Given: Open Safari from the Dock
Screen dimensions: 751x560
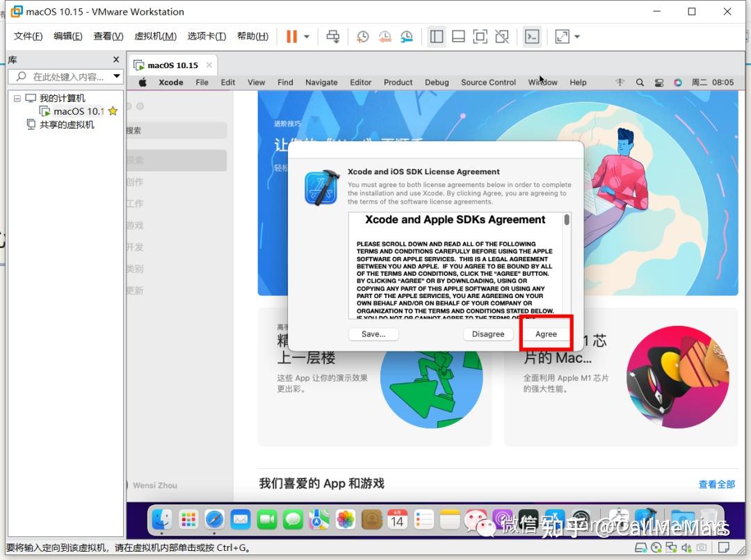Looking at the screenshot, I should 214,519.
